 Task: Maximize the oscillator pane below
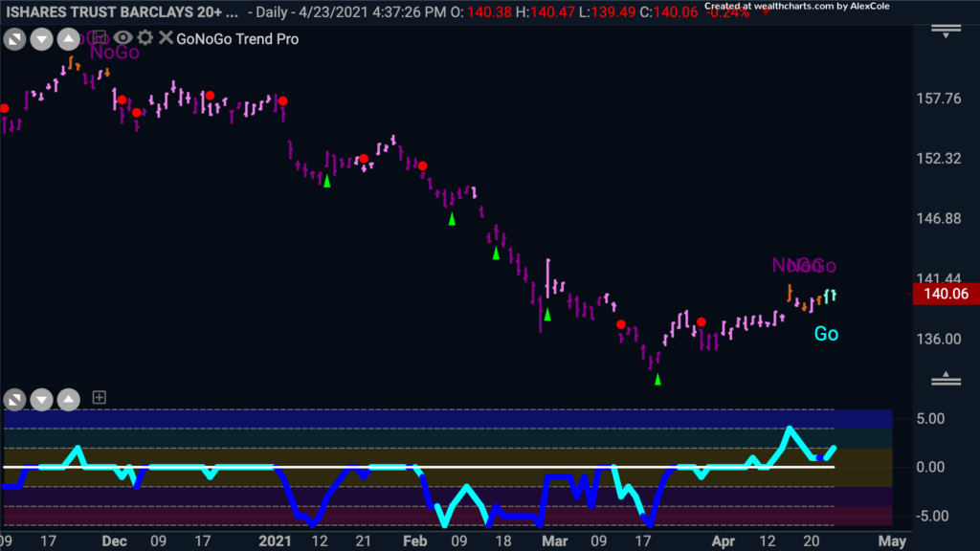[14, 399]
